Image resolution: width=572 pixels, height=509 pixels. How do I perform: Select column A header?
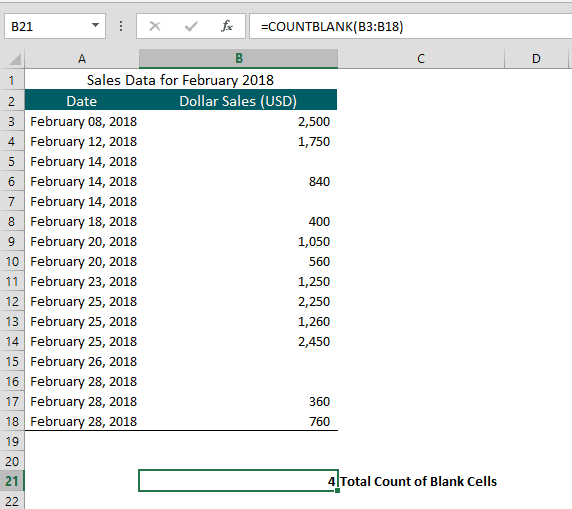[x=82, y=58]
